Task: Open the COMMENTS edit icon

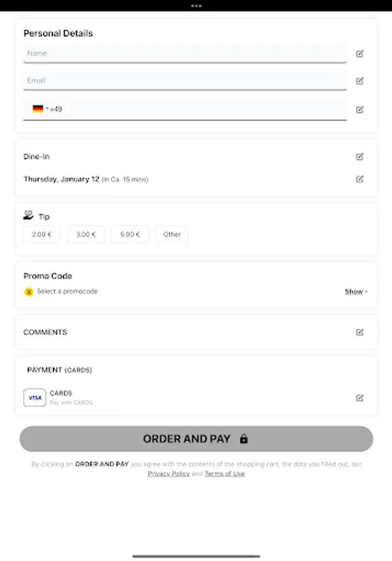Action: 360,332
